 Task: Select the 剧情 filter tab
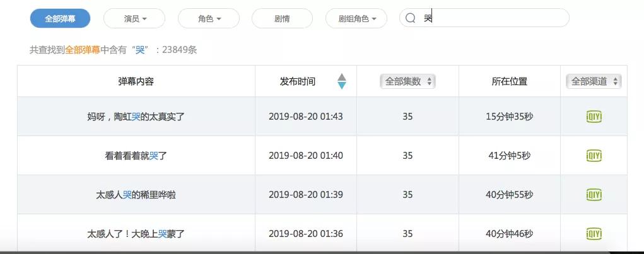282,18
